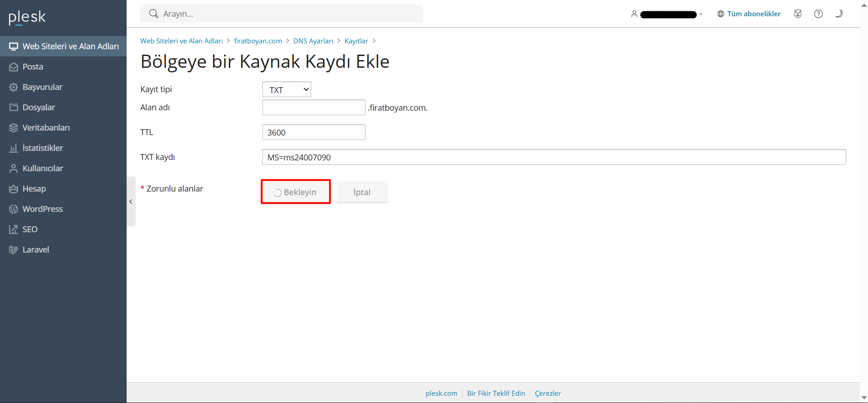Click the Laravel icon in sidebar

click(14, 250)
